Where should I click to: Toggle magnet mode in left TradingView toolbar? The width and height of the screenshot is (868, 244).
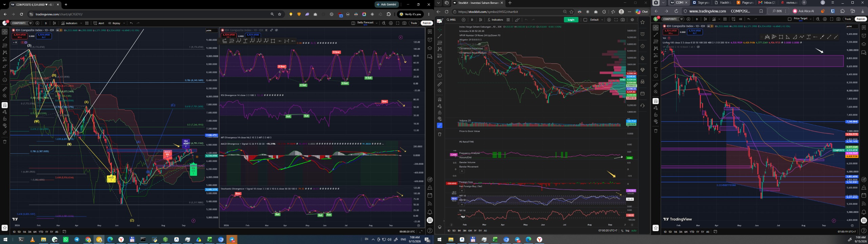(5, 105)
